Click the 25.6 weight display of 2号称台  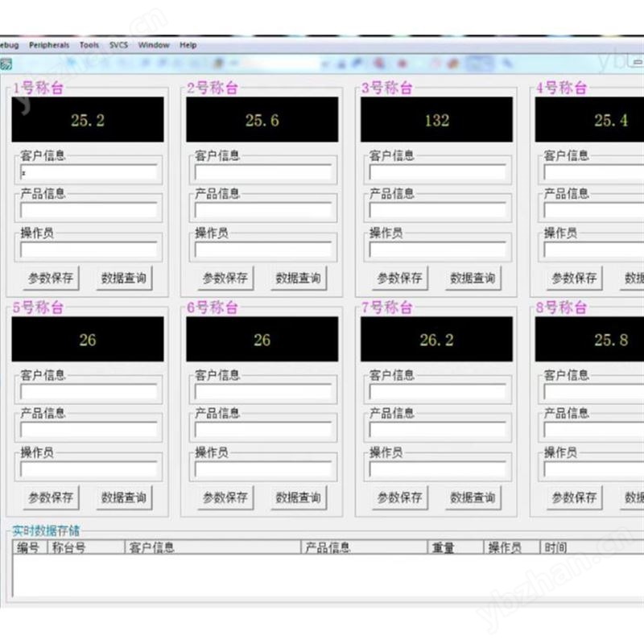pyautogui.click(x=262, y=119)
